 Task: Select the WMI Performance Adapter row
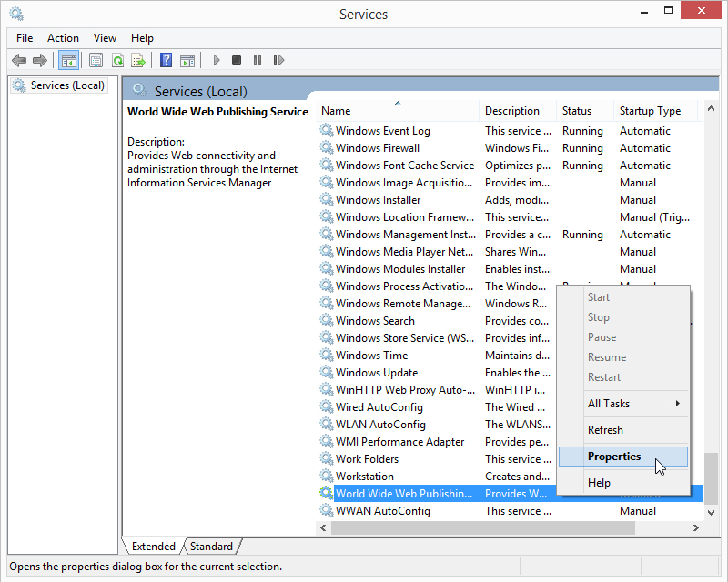pos(437,441)
